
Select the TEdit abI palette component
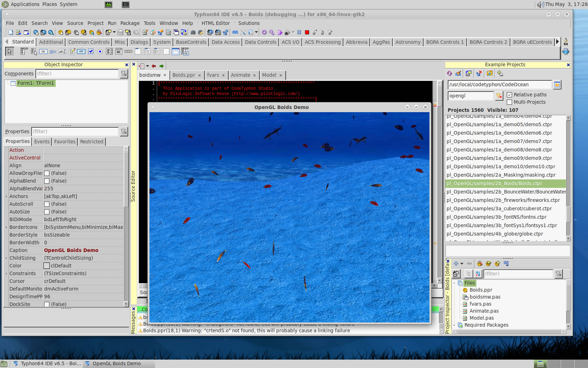point(62,52)
